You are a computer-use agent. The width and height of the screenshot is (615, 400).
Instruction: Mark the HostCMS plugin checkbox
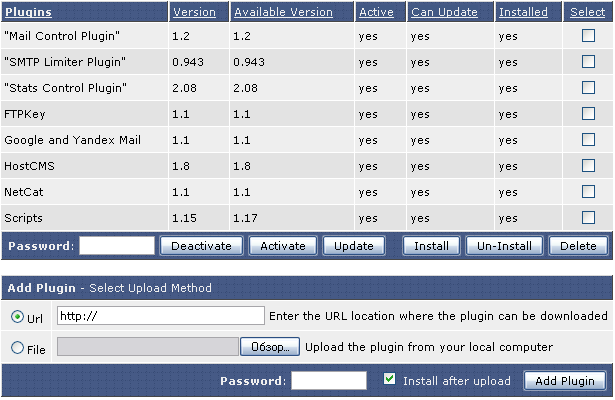point(588,166)
